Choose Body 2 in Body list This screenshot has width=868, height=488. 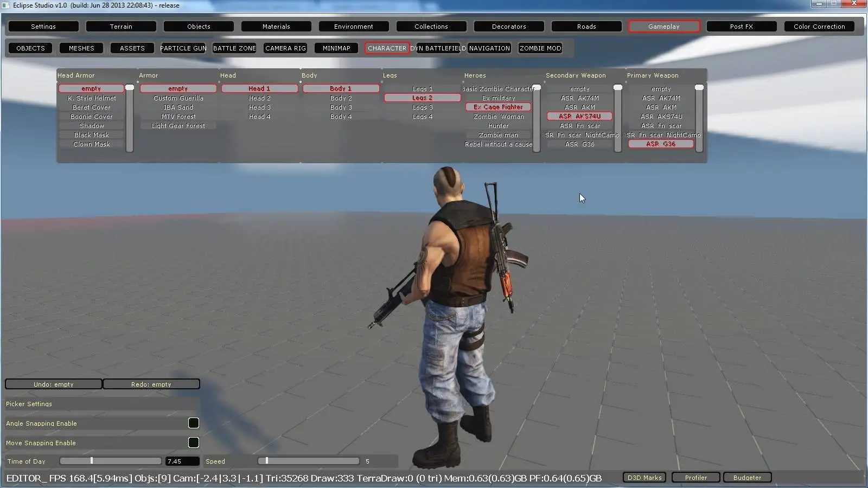(x=341, y=98)
